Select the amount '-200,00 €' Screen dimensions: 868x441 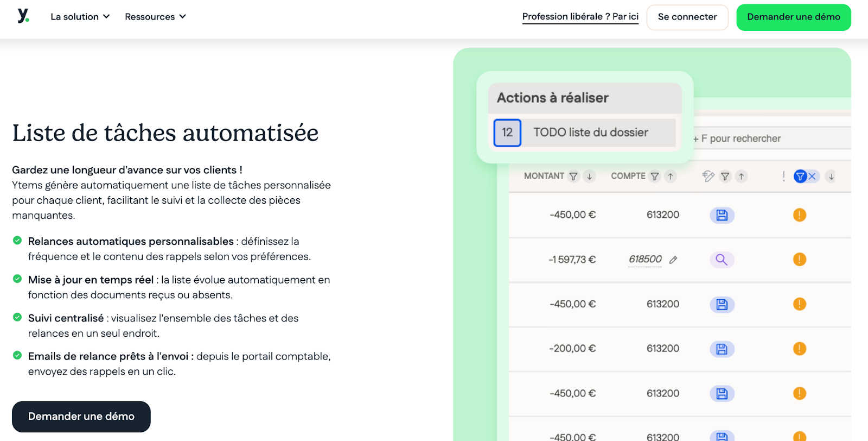(572, 349)
